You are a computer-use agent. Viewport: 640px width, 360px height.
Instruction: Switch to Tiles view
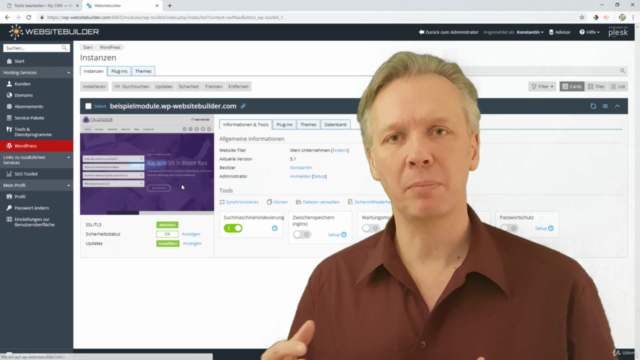pyautogui.click(x=596, y=87)
